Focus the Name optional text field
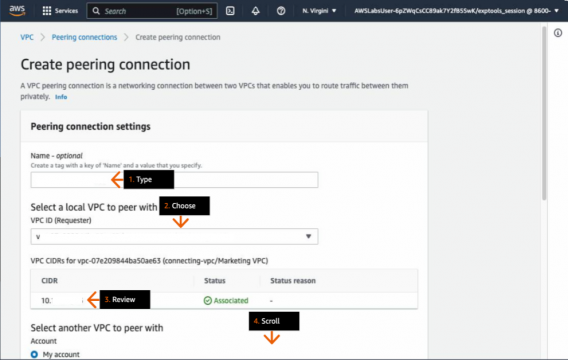The width and height of the screenshot is (568, 360). [x=174, y=180]
